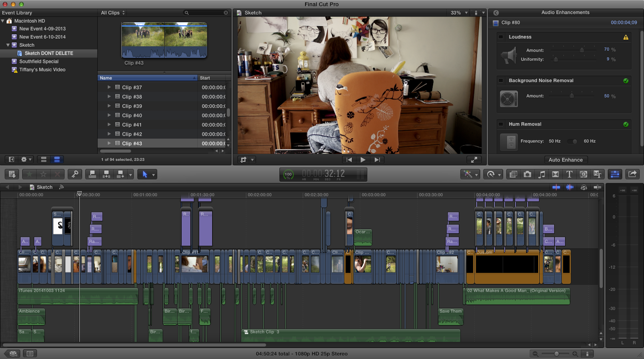This screenshot has width=644, height=359.
Task: Select Southfield Special event
Action: tap(39, 62)
